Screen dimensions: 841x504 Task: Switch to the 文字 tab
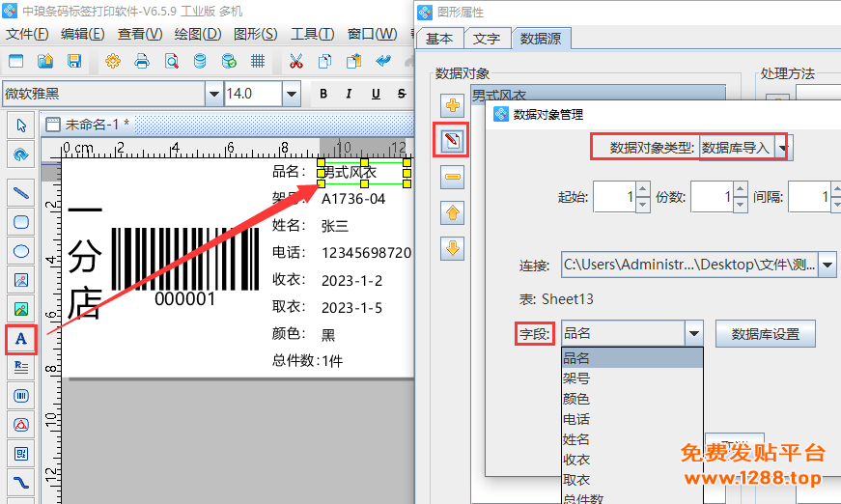487,39
